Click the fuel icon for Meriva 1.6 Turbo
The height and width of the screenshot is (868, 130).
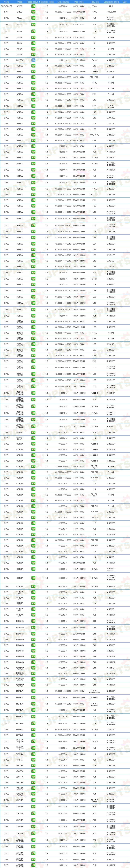(x=33, y=729)
